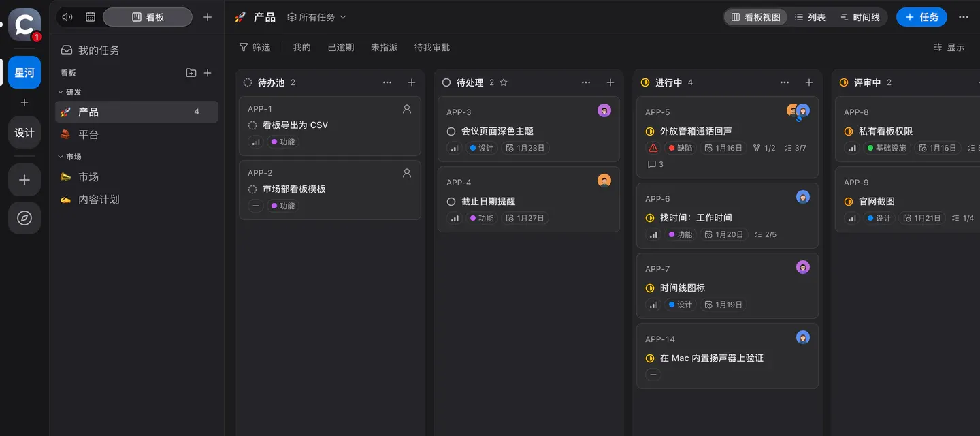Screen dimensions: 980x436
Task: Click the assignee avatar on card APP-4
Action: (604, 181)
